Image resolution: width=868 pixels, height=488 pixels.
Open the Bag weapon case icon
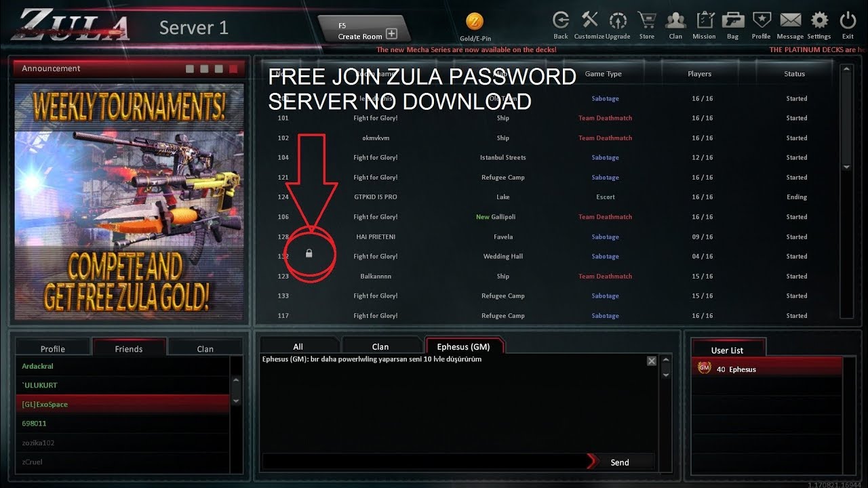[x=733, y=21]
